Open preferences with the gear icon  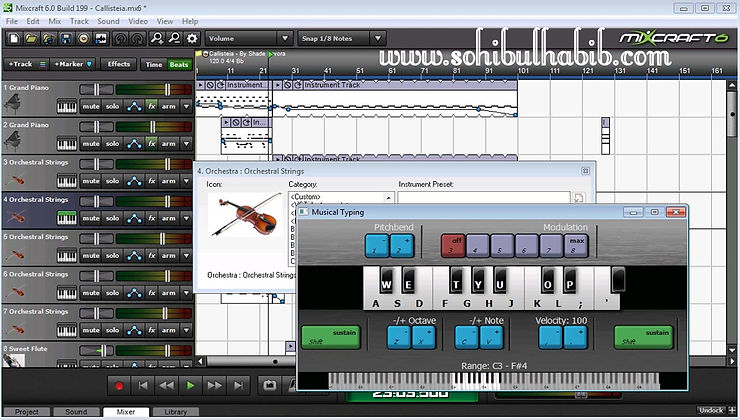(x=192, y=38)
